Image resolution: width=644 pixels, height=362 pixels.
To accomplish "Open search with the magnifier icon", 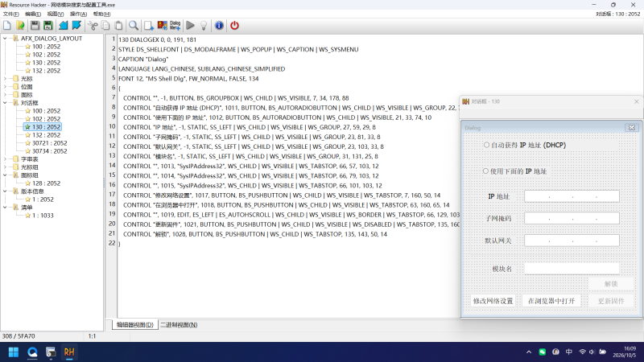I will pos(134,26).
